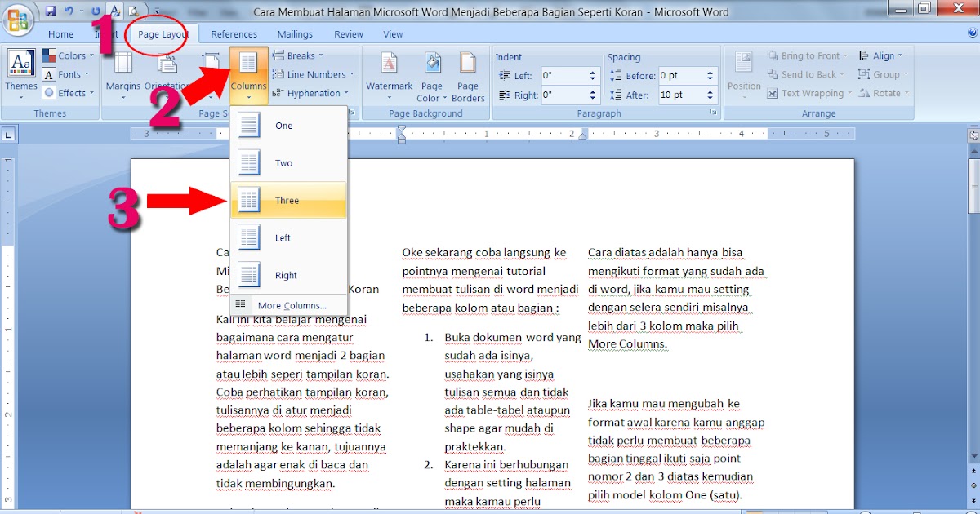
Task: Switch to the View tab
Action: (x=393, y=34)
